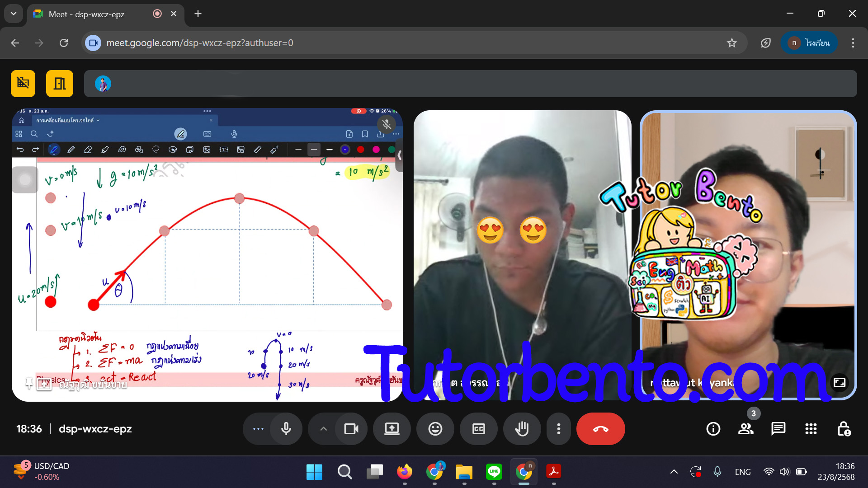
Task: Show meeting details info icon
Action: coord(713,429)
